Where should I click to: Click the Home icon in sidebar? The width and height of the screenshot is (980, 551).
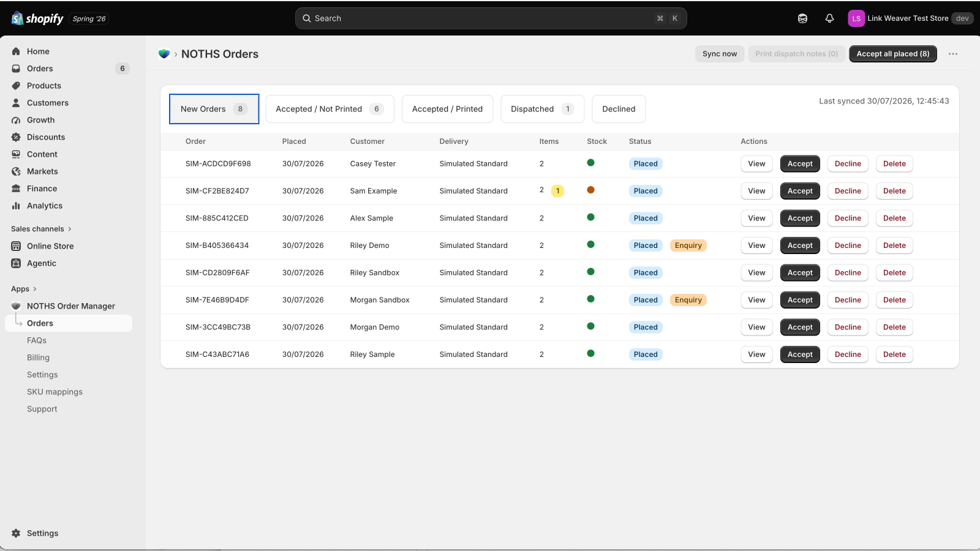pos(16,51)
